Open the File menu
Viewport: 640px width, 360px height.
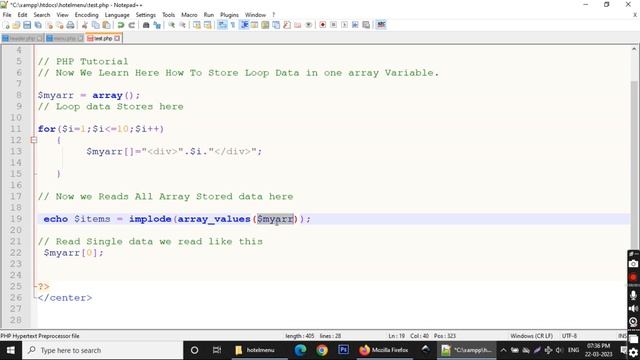(7, 15)
